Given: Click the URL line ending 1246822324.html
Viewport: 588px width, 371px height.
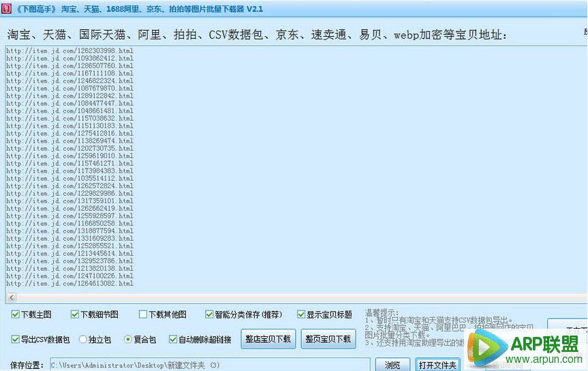Looking at the screenshot, I should click(69, 80).
